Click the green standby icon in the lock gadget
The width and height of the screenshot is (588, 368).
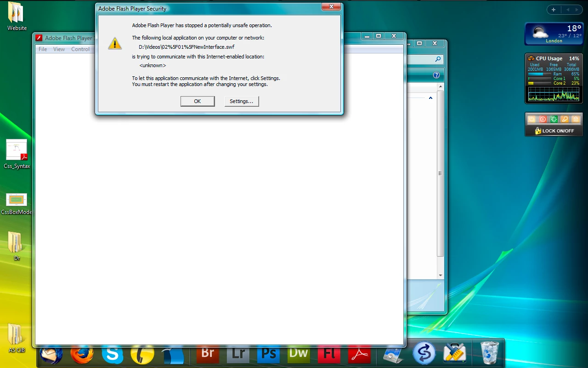554,119
